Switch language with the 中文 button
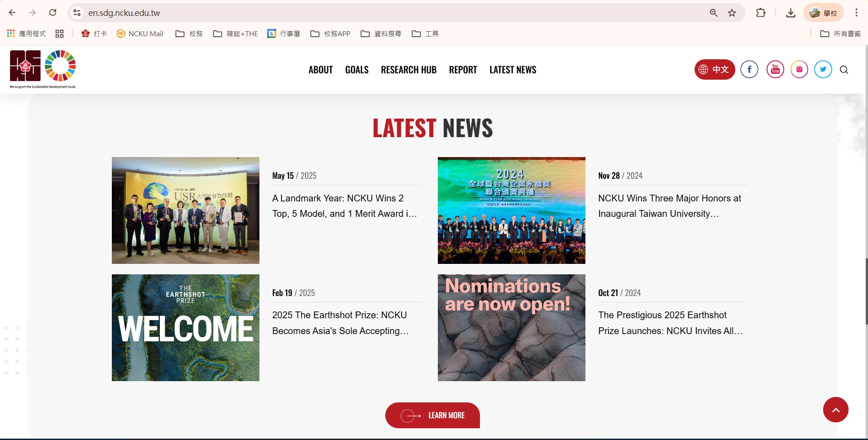Viewport: 868px width, 440px height. click(x=715, y=69)
